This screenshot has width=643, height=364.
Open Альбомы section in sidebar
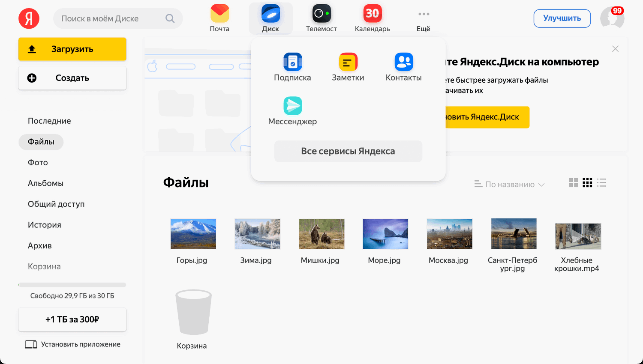(x=45, y=183)
